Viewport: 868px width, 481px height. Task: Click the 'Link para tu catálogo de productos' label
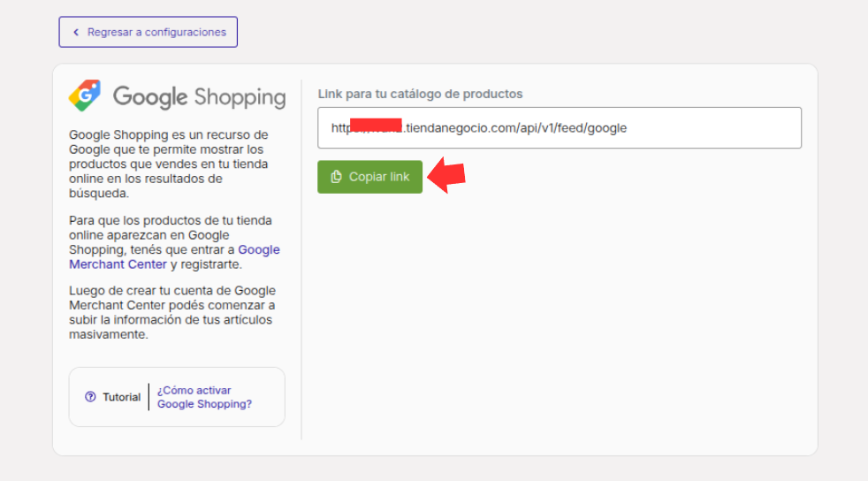pyautogui.click(x=420, y=94)
